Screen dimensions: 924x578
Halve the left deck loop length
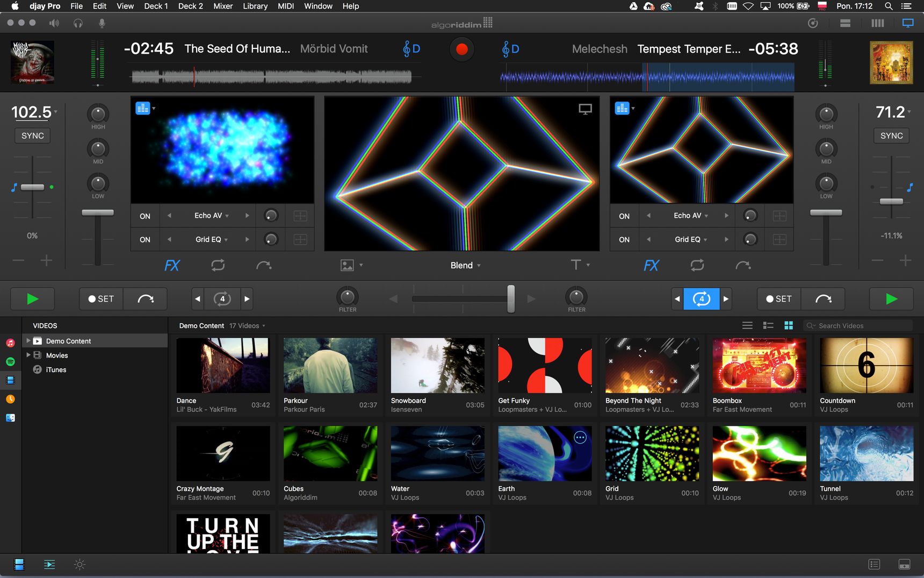click(198, 299)
